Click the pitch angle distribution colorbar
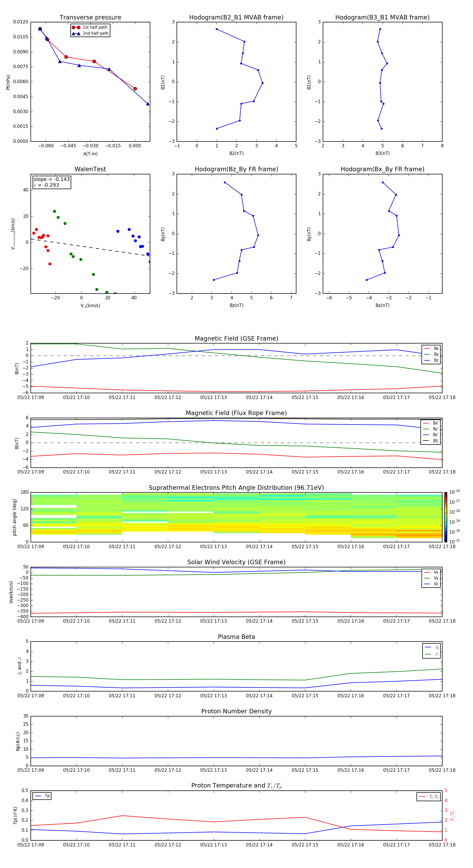 coord(445,517)
